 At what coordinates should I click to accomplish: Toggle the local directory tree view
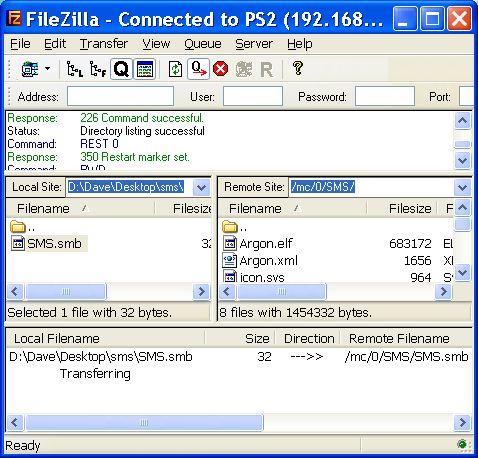[x=75, y=69]
